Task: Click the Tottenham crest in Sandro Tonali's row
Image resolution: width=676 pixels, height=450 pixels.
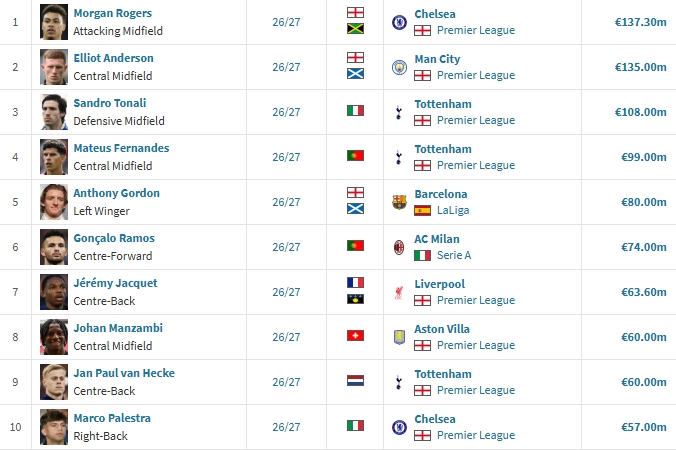Action: click(399, 112)
